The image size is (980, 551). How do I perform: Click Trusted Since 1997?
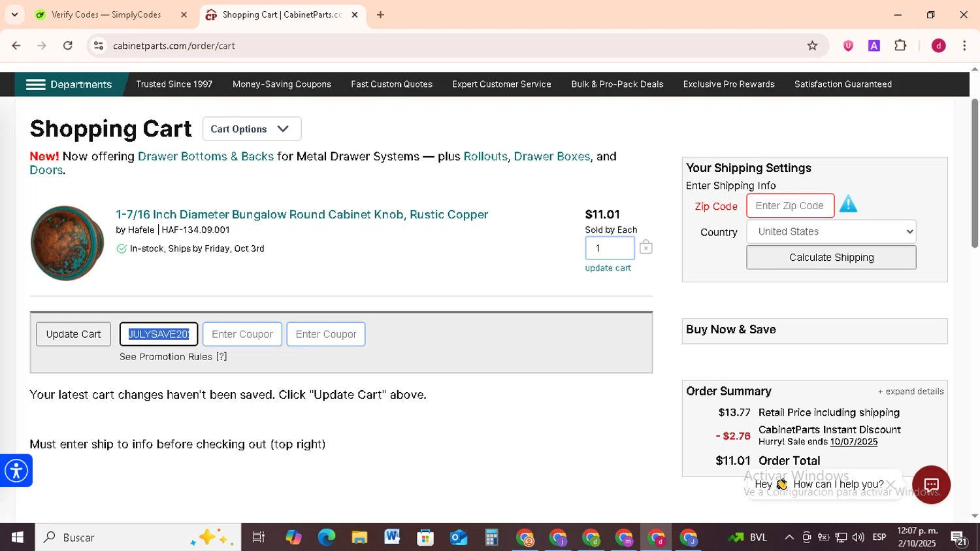pyautogui.click(x=174, y=84)
